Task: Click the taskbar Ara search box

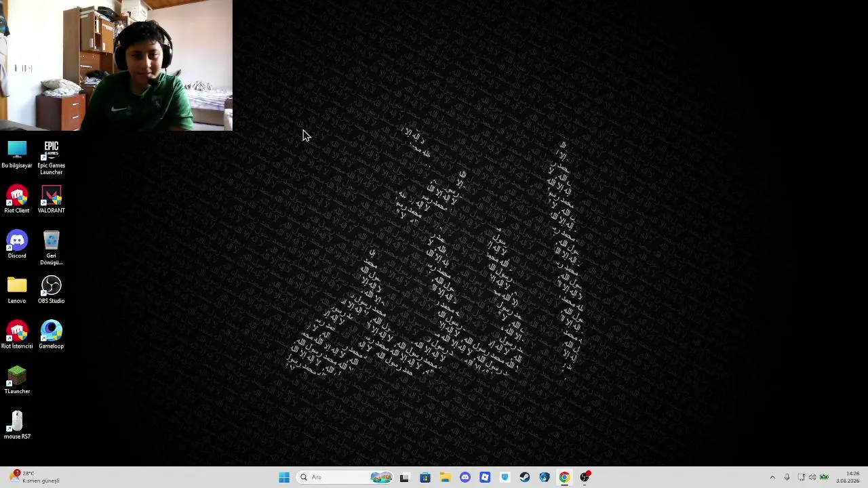Action: tap(346, 477)
